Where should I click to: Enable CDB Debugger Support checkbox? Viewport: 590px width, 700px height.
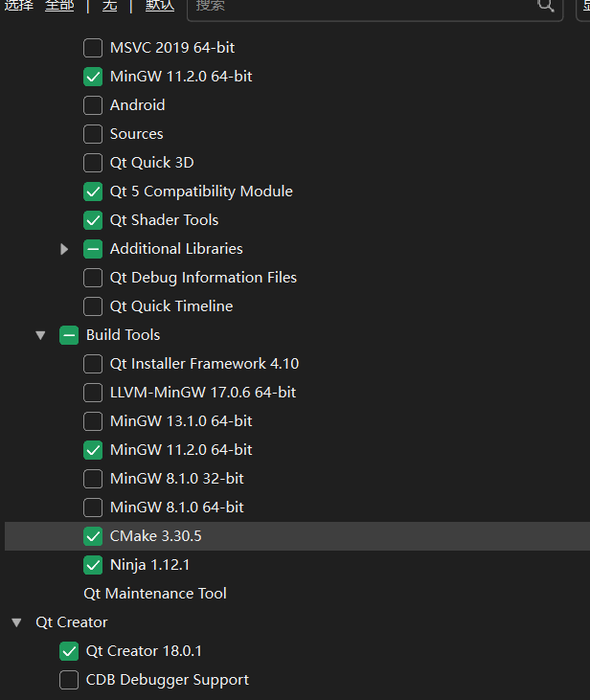click(x=69, y=680)
